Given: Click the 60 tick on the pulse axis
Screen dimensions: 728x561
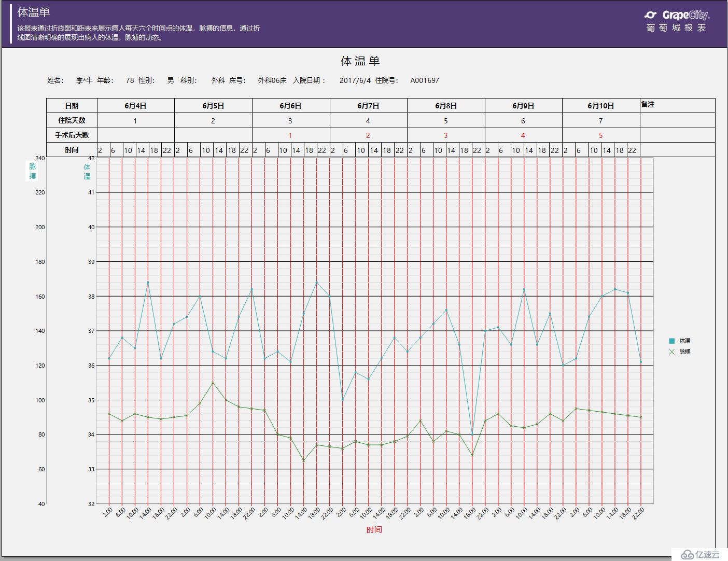Looking at the screenshot, I should [41, 469].
